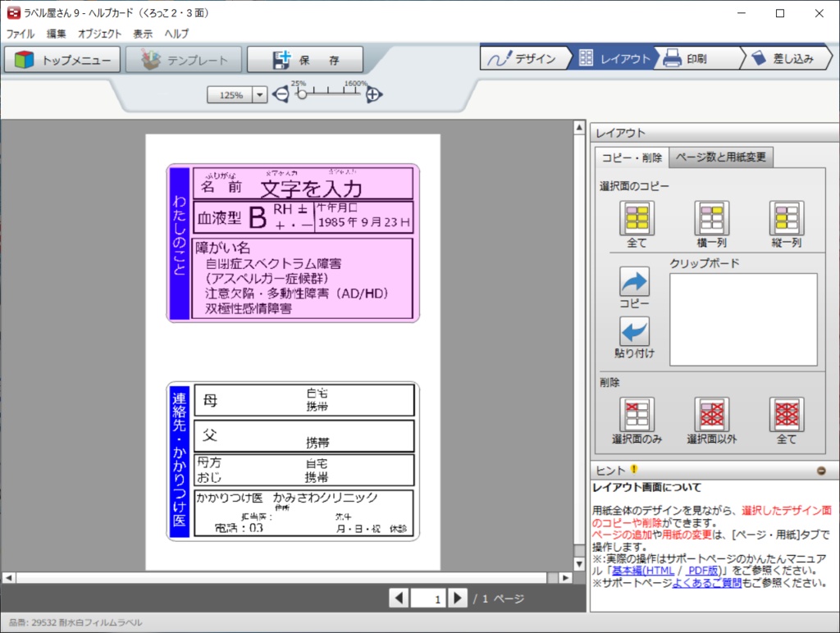Open the ファイル menu
The image size is (840, 633).
21,33
